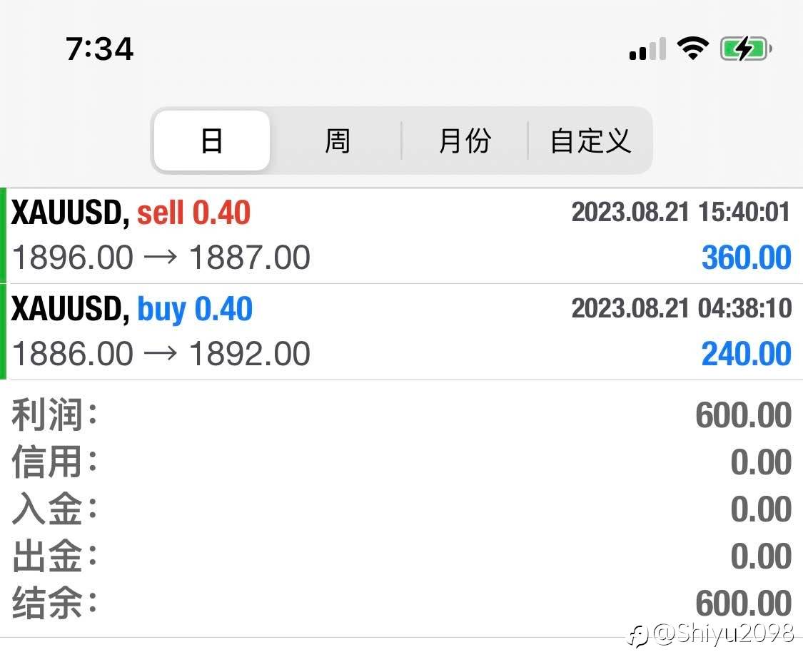Open the XAUUSD buy 0.40 trade
The height and width of the screenshot is (672, 803).
pos(132,310)
